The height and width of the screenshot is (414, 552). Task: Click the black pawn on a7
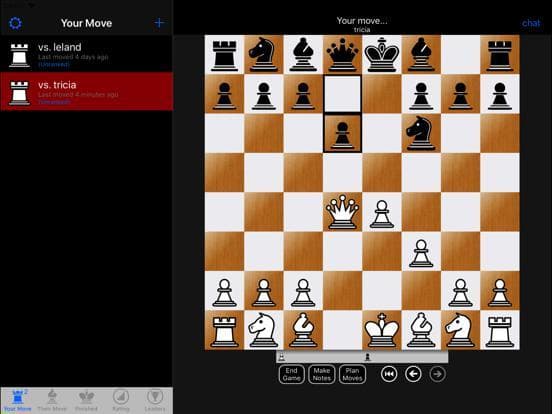coord(224,95)
